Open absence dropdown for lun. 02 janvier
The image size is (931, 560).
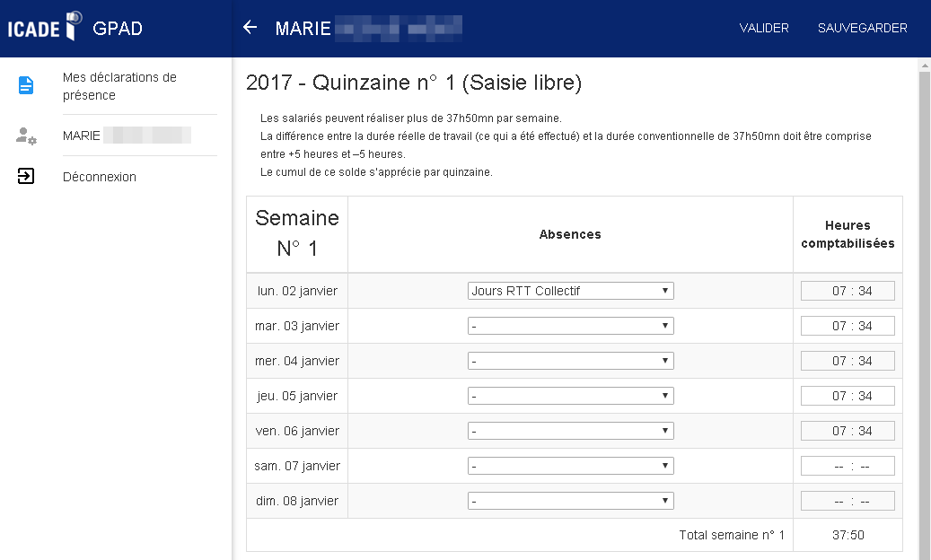[570, 291]
